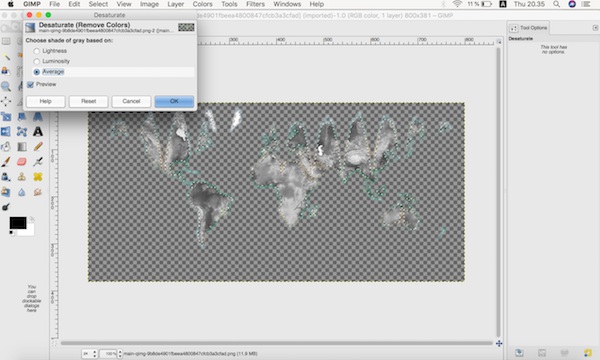Select the Rectangle Select tool

[x=6, y=41]
